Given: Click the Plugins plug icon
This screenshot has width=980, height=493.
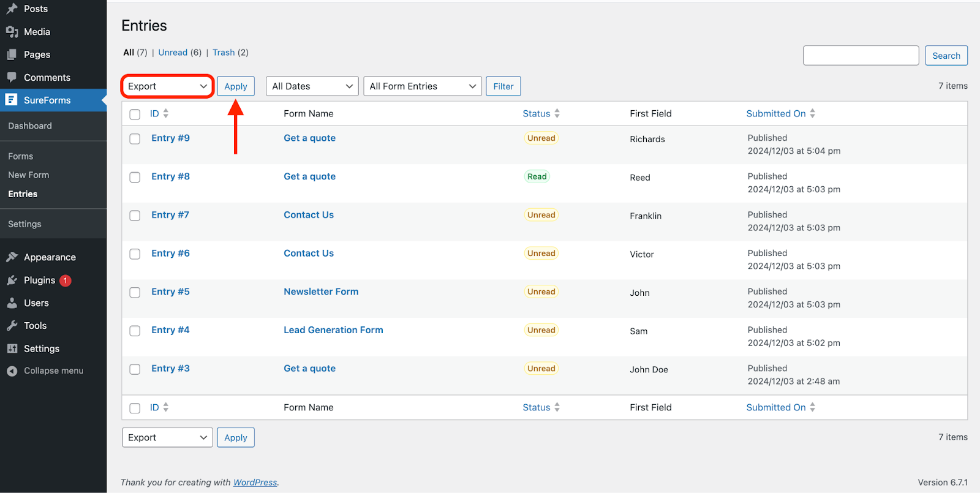Looking at the screenshot, I should 12,280.
